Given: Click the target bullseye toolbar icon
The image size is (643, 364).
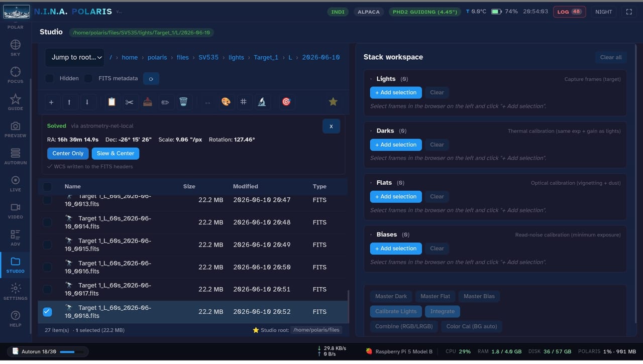Looking at the screenshot, I should 286,102.
